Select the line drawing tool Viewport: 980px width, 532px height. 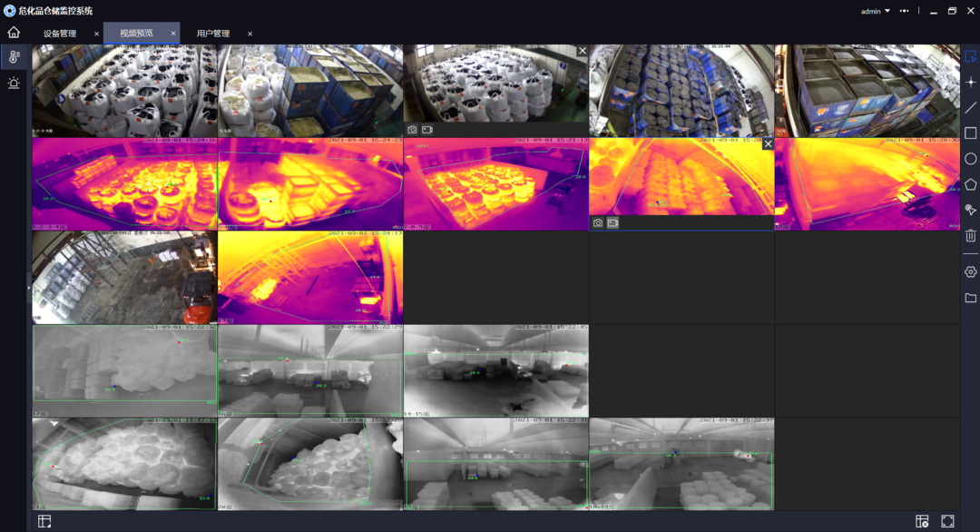(x=970, y=106)
